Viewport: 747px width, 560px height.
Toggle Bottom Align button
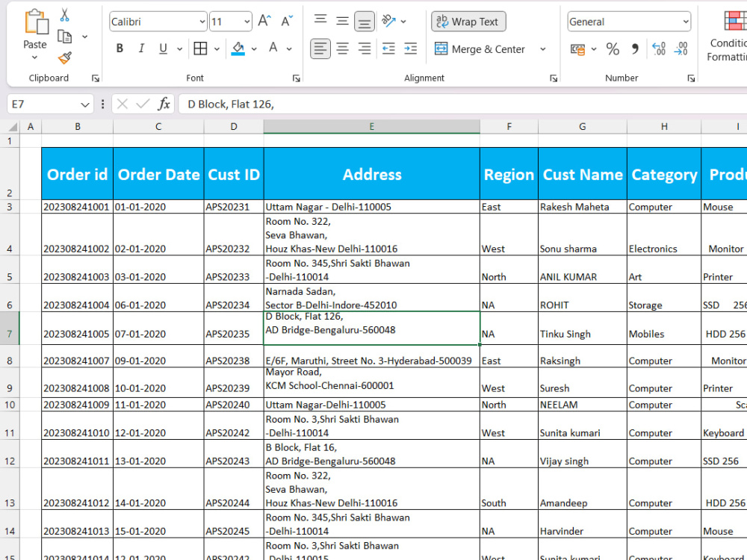pyautogui.click(x=365, y=22)
